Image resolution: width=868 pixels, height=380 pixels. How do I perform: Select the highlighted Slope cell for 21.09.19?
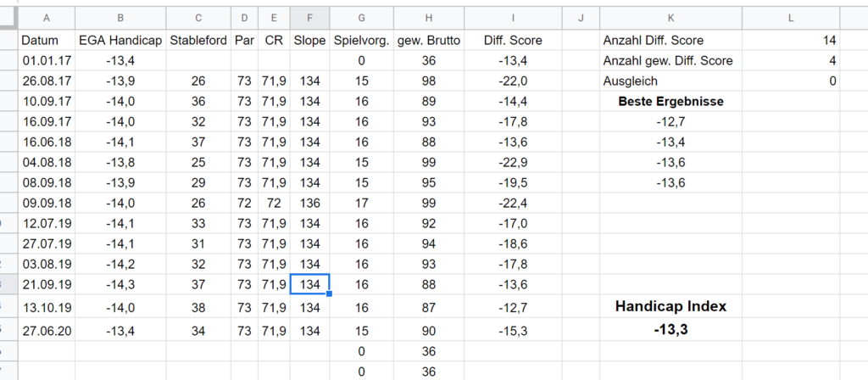pyautogui.click(x=309, y=284)
